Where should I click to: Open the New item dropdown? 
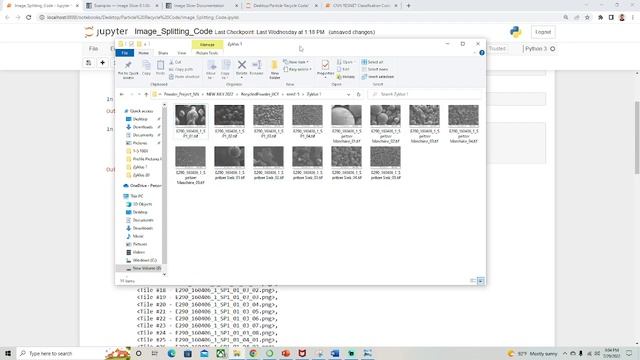click(296, 62)
